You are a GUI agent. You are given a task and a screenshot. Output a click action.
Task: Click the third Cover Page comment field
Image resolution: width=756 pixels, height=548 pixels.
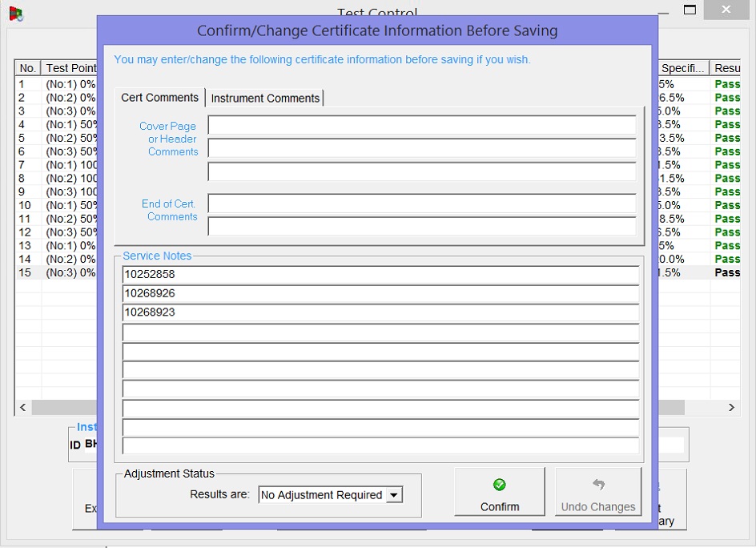pos(421,171)
